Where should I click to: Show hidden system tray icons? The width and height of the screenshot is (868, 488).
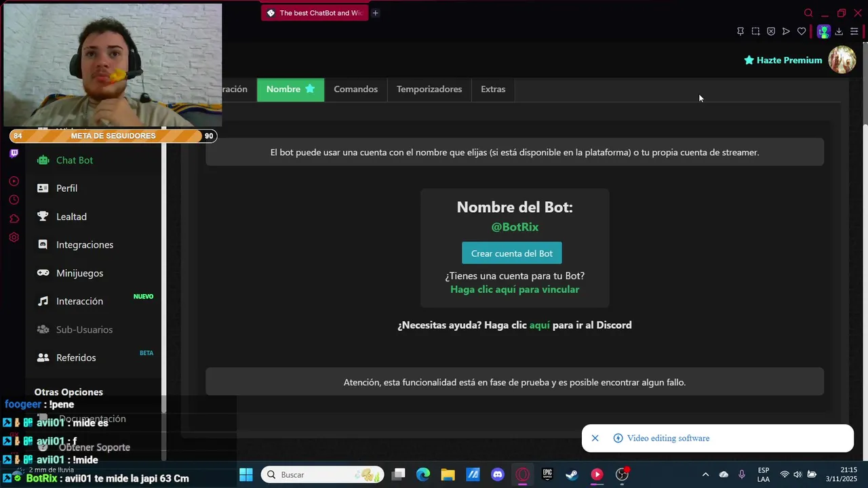(x=705, y=474)
